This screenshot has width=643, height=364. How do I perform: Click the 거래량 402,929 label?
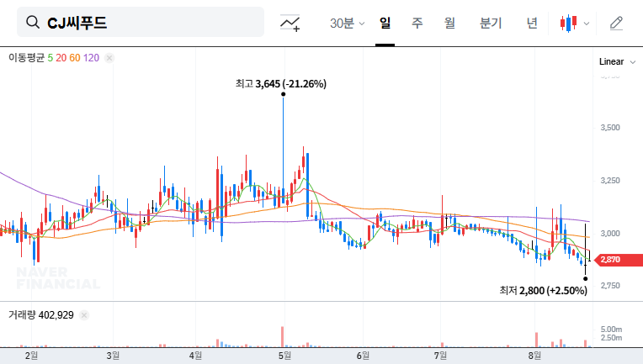pyautogui.click(x=41, y=315)
